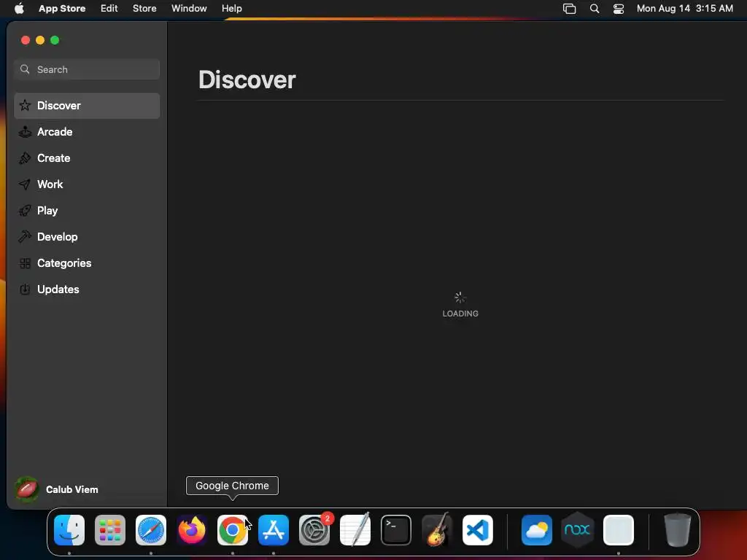Open Launchpad from the Dock
The height and width of the screenshot is (560, 747).
[110, 530]
